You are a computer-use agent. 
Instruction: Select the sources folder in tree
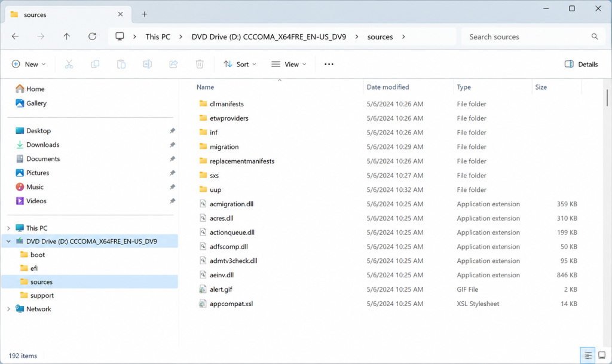click(x=90, y=282)
